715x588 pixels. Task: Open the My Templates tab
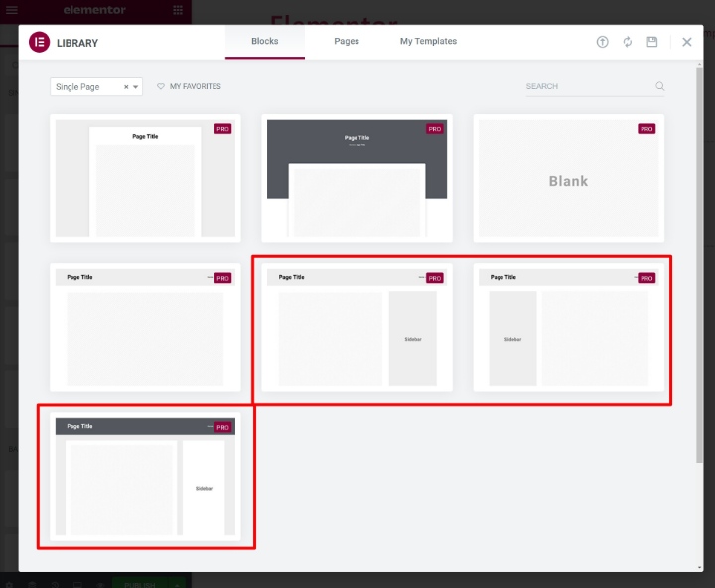click(428, 41)
